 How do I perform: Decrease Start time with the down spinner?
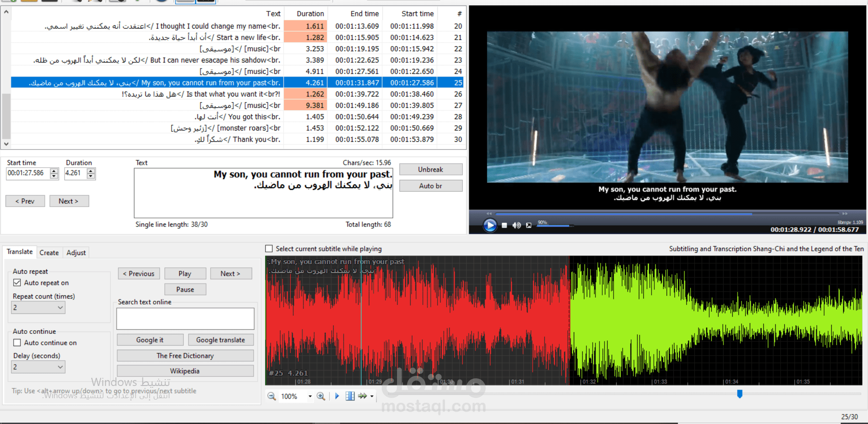pos(54,176)
